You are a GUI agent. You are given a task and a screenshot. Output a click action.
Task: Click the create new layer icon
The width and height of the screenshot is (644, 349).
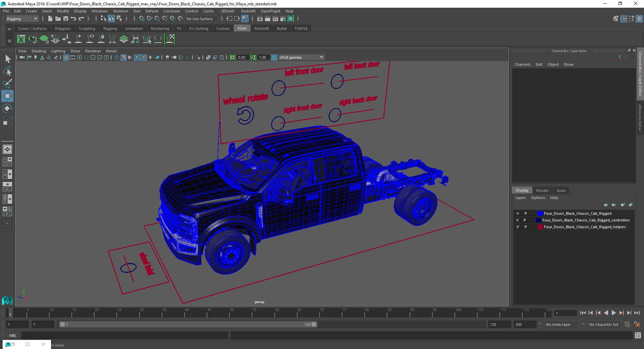(x=623, y=205)
